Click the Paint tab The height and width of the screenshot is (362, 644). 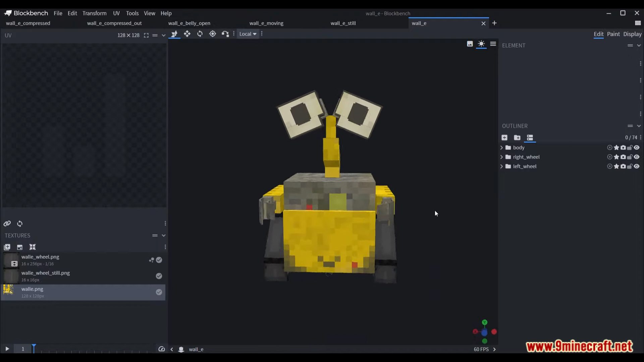[x=613, y=34]
